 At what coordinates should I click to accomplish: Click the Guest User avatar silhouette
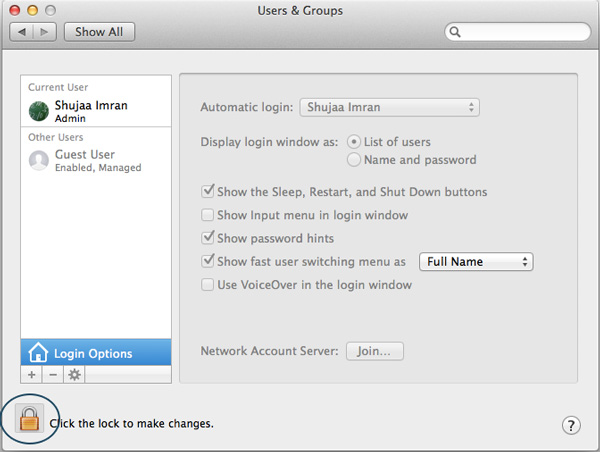[39, 160]
